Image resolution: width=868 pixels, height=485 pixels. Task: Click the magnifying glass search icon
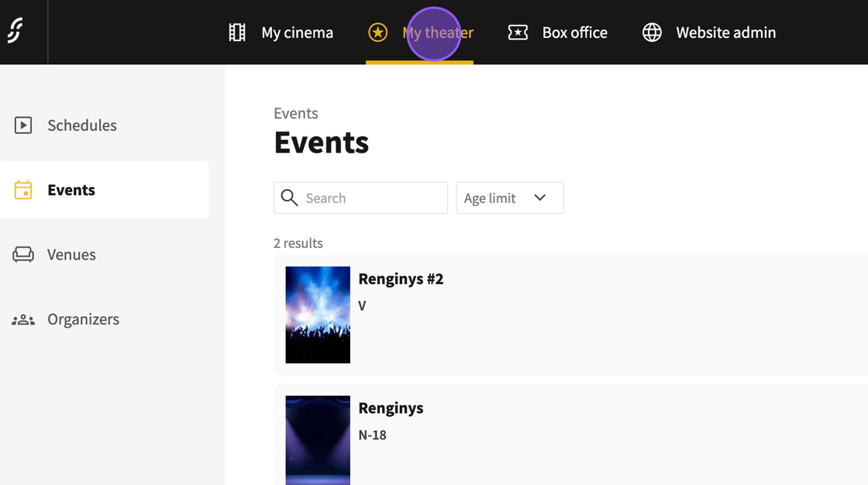(289, 198)
